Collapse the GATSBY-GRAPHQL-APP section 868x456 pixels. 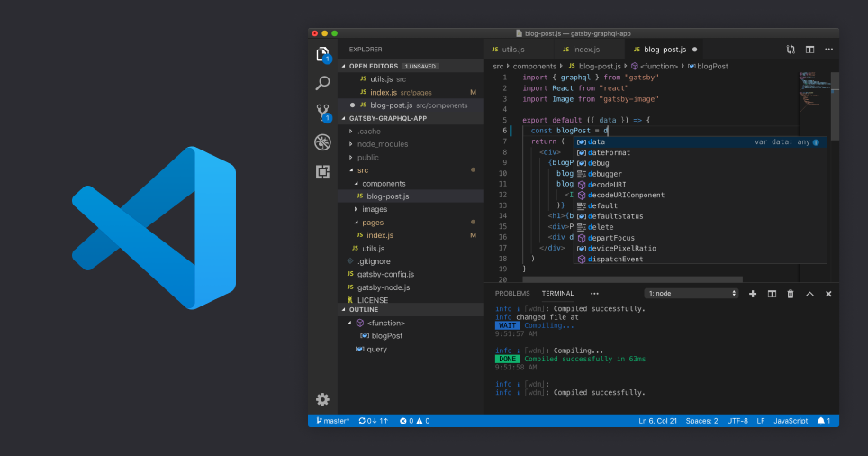point(344,118)
